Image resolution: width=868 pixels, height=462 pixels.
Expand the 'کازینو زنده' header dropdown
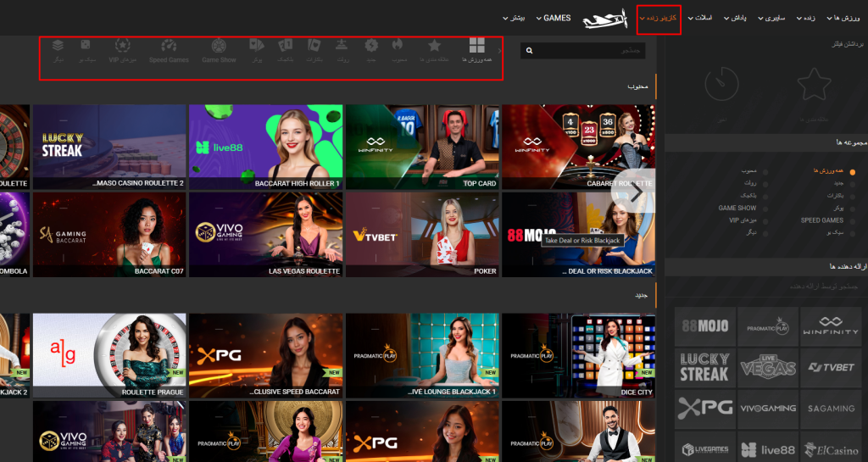[658, 19]
